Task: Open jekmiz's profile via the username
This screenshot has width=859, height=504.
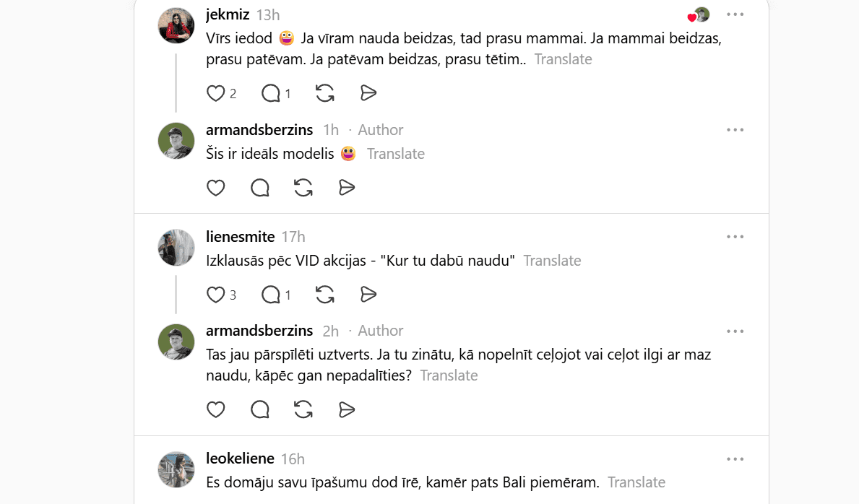Action: tap(228, 14)
